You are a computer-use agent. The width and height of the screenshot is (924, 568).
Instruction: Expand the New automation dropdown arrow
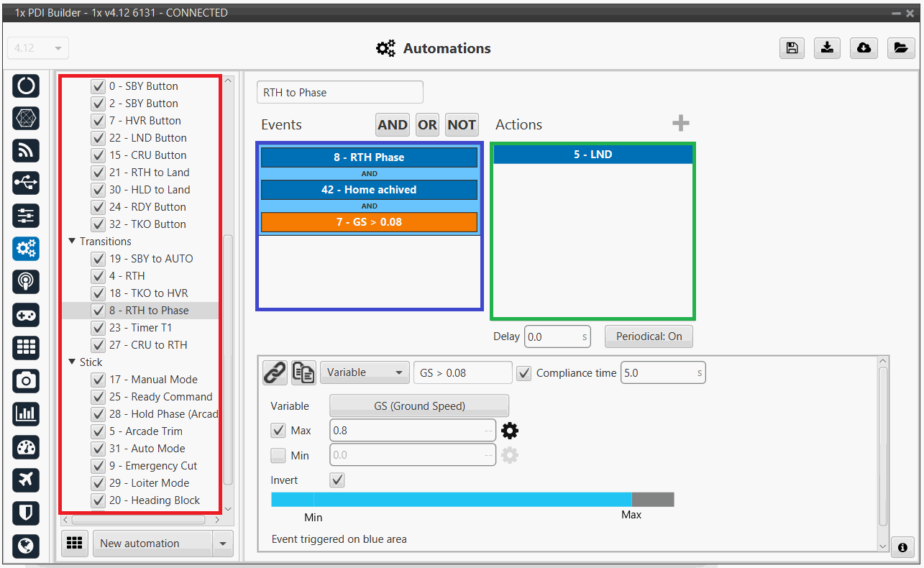coord(223,544)
